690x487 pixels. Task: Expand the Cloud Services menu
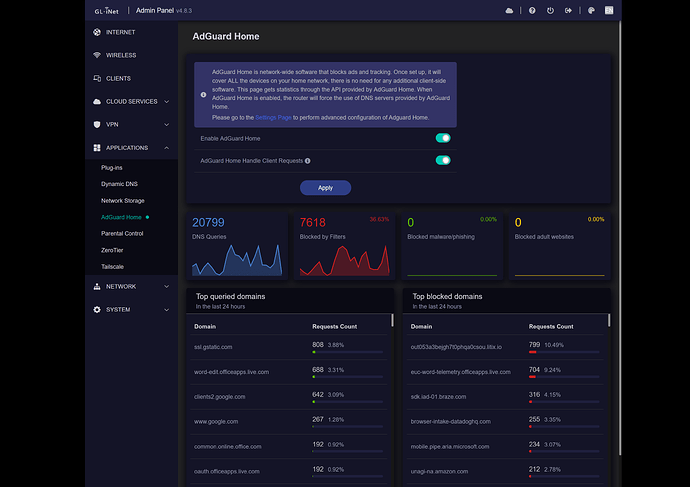[131, 101]
